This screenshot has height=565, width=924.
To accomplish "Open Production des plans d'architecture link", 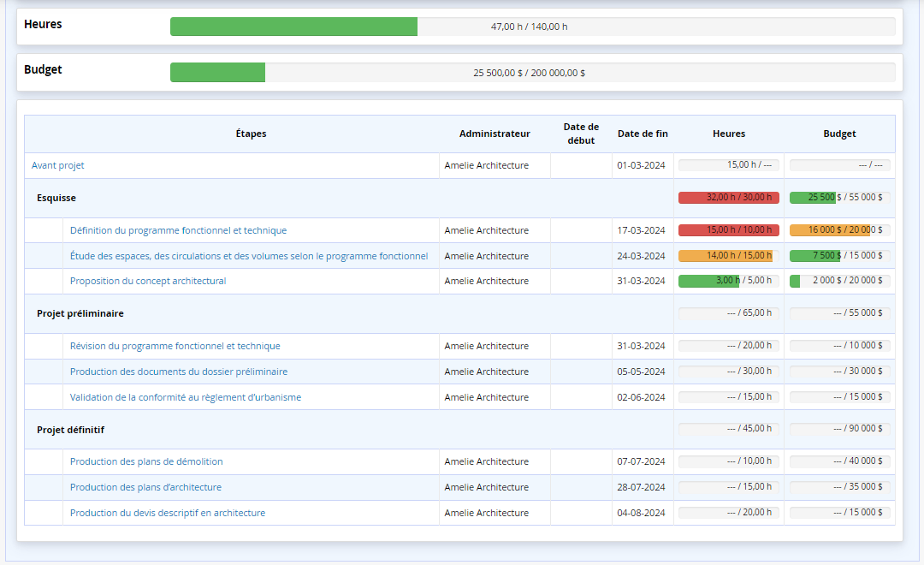I will point(145,487).
